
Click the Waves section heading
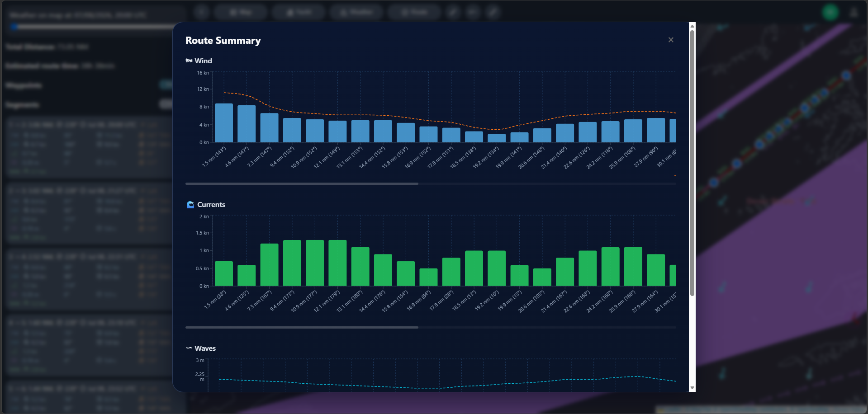(x=205, y=348)
